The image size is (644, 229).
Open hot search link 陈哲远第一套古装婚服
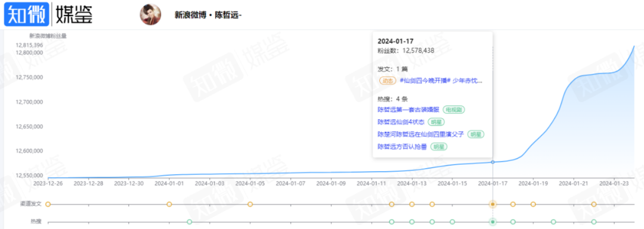[408, 110]
